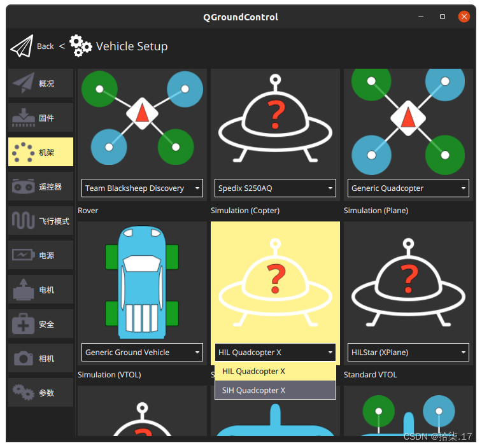The image size is (482, 448).
Task: Choose HIL Quadcopter X from list
Action: [x=275, y=371]
